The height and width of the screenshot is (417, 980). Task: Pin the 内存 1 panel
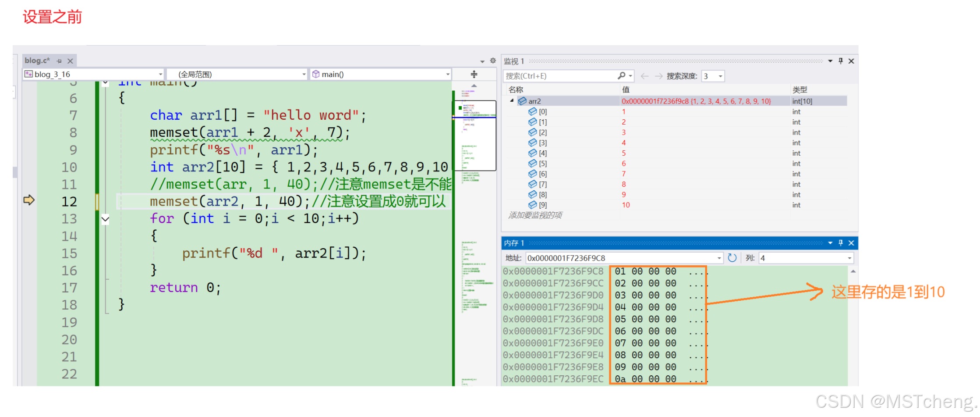841,243
